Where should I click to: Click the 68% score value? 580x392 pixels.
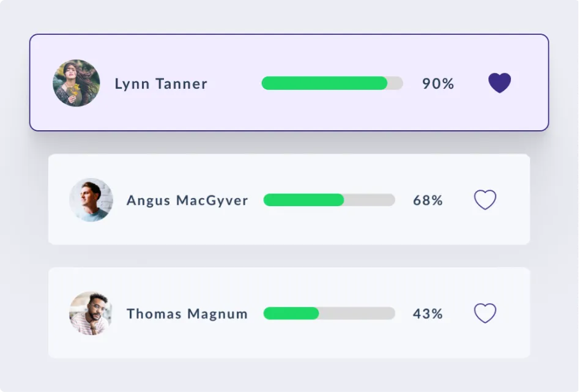click(428, 201)
